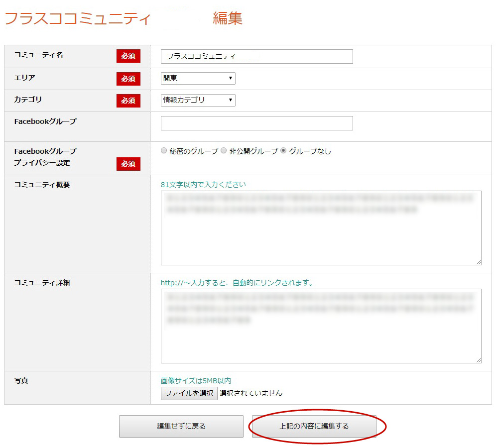The image size is (498, 448).
Task: Click the カテゴリ row label
Action: click(28, 100)
